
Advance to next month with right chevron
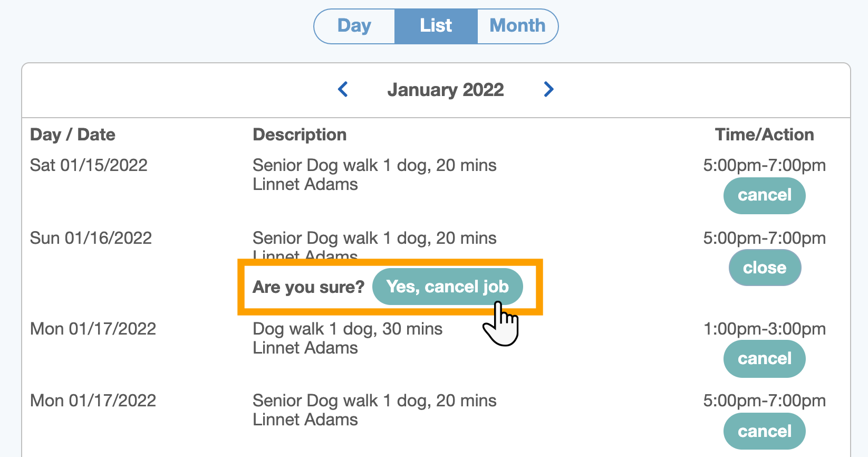[x=548, y=89]
